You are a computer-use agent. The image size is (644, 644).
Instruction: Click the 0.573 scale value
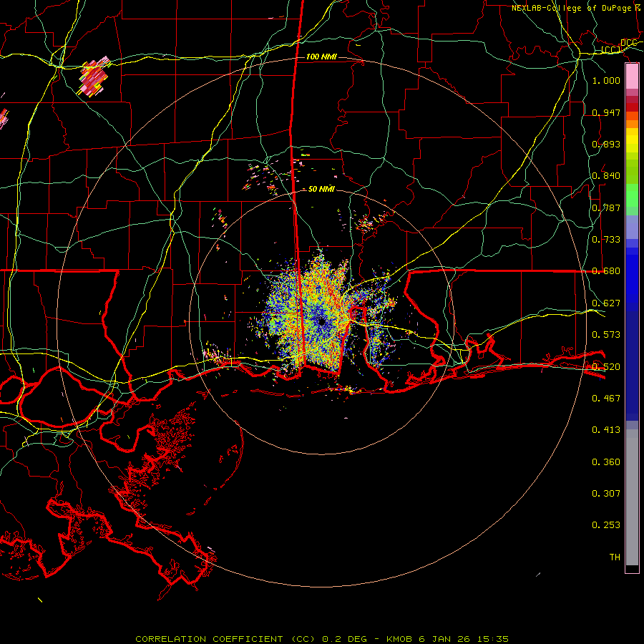[606, 335]
